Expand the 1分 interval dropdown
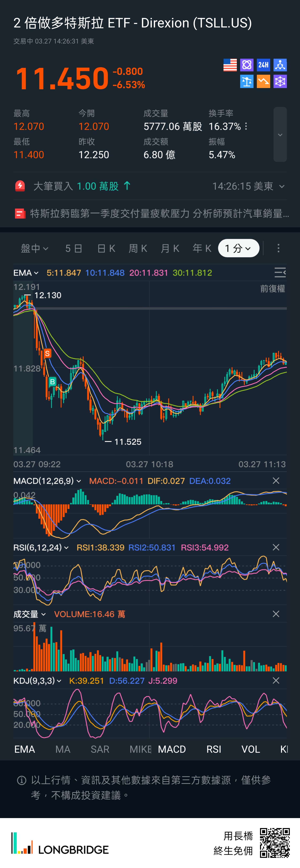 [x=238, y=248]
